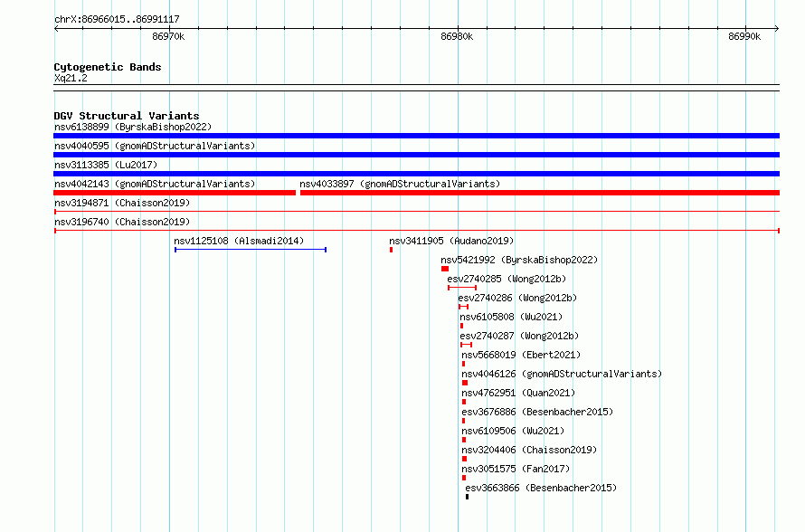Click the 86970k ruler label

[x=168, y=36]
